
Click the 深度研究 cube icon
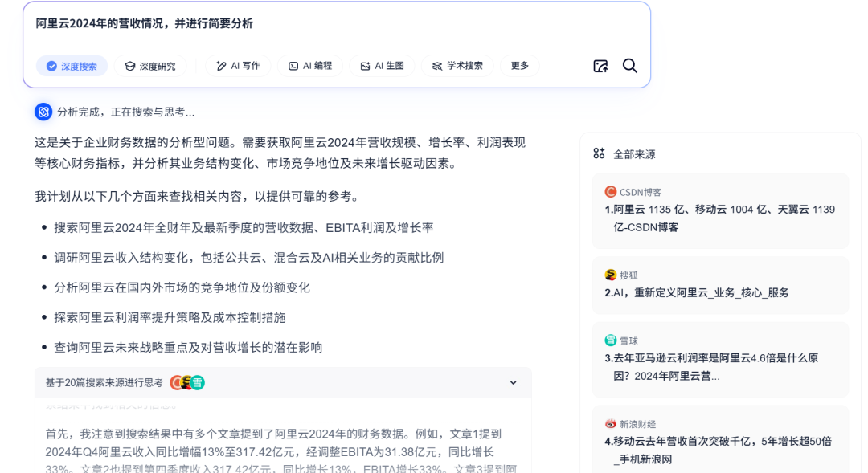coord(130,67)
